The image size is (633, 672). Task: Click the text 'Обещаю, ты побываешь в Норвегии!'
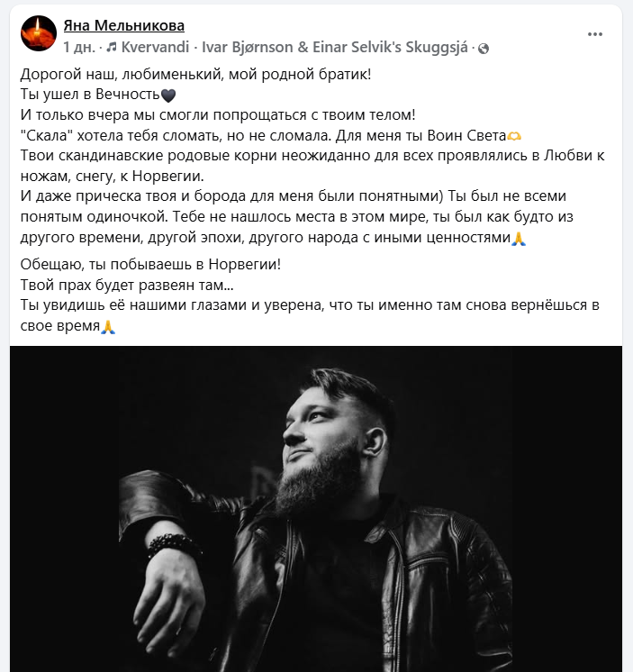point(150,265)
